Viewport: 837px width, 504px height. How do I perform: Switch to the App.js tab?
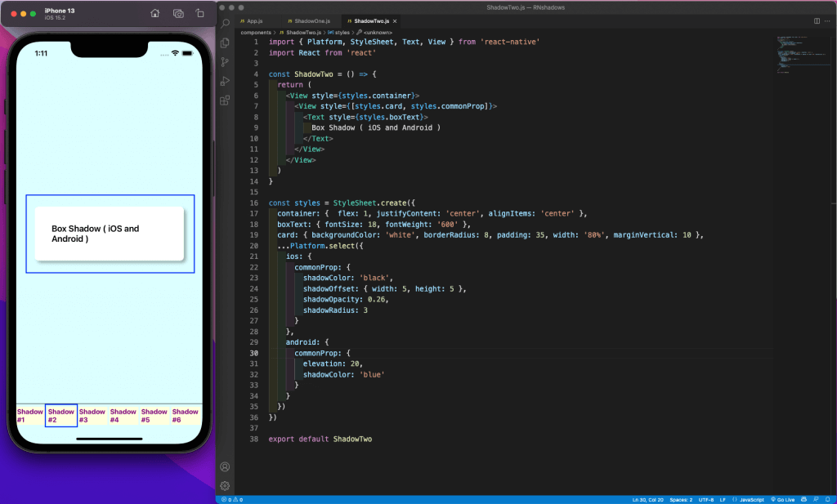coord(254,20)
